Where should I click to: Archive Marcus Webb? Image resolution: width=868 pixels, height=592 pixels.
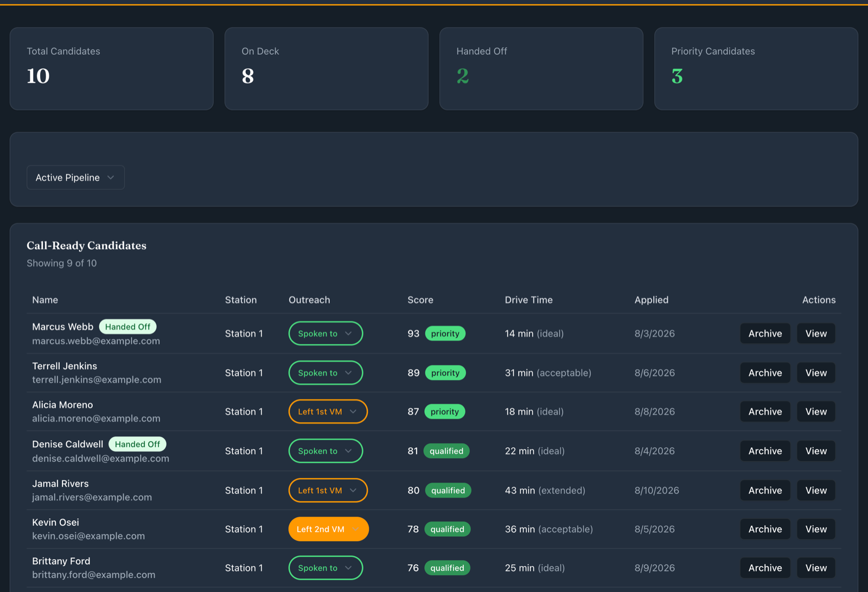click(x=765, y=333)
